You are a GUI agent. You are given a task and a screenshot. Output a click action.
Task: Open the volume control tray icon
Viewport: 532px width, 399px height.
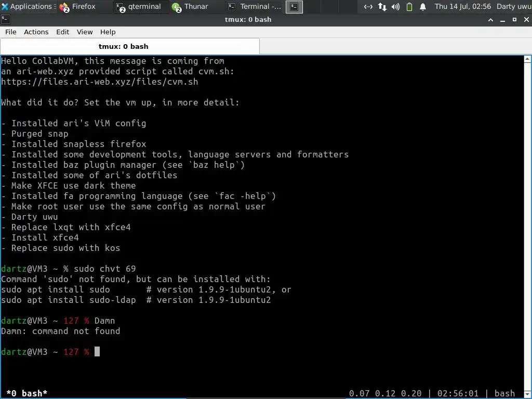tap(395, 6)
